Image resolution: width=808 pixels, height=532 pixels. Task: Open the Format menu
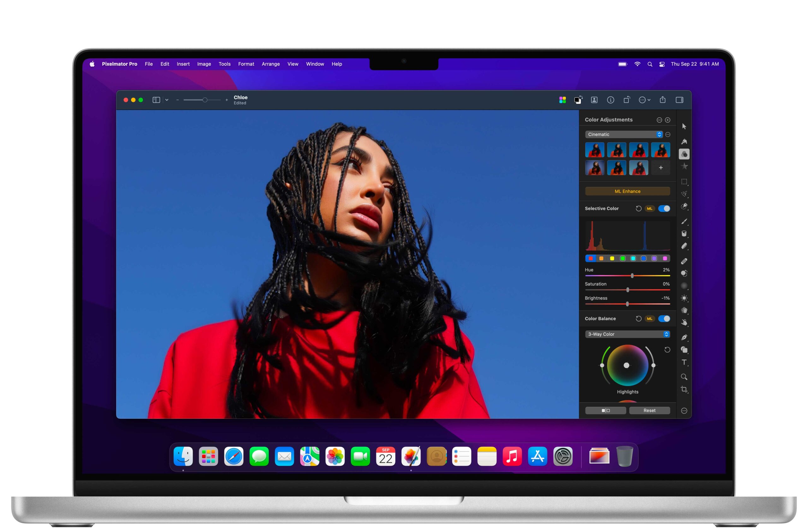[x=246, y=64]
